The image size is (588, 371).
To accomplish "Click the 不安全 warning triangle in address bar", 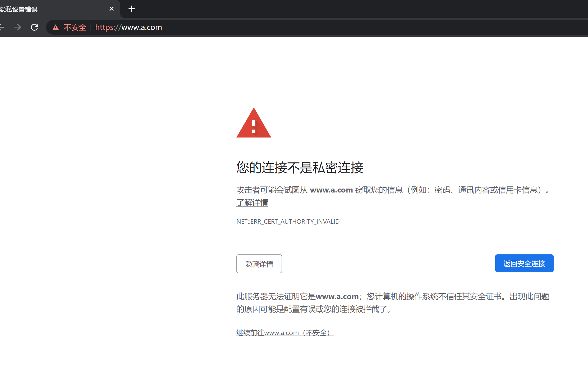I will pyautogui.click(x=56, y=27).
